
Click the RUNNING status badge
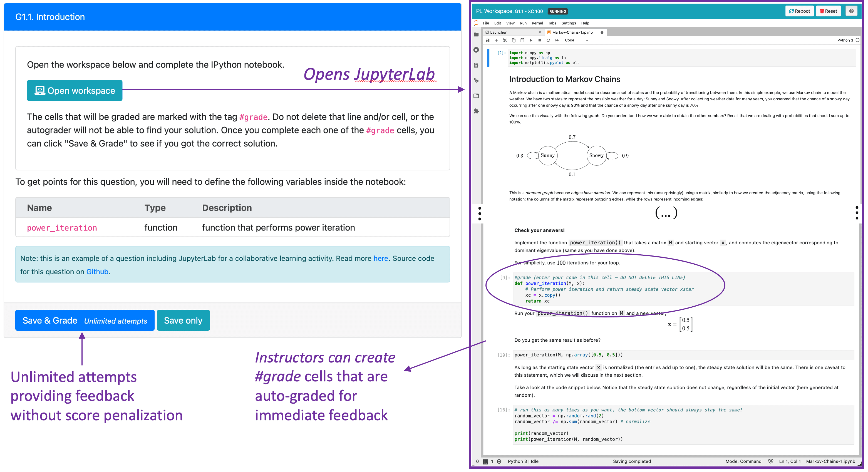coord(557,11)
